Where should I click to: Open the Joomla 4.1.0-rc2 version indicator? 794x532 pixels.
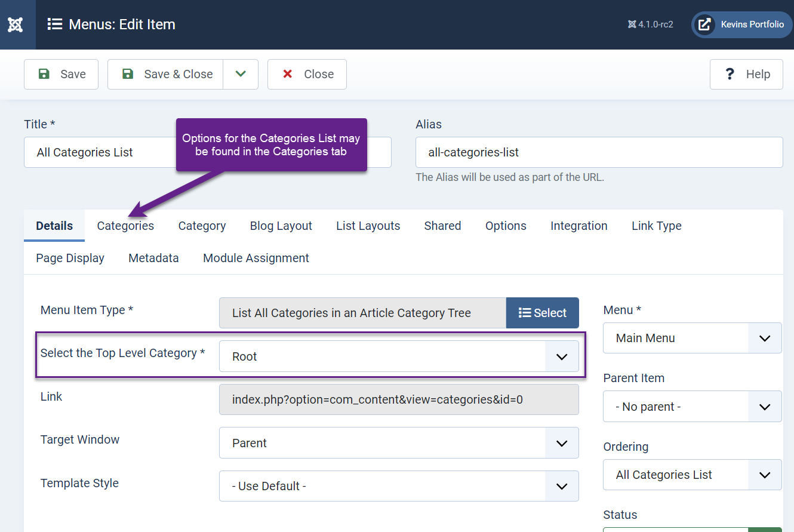pyautogui.click(x=650, y=24)
